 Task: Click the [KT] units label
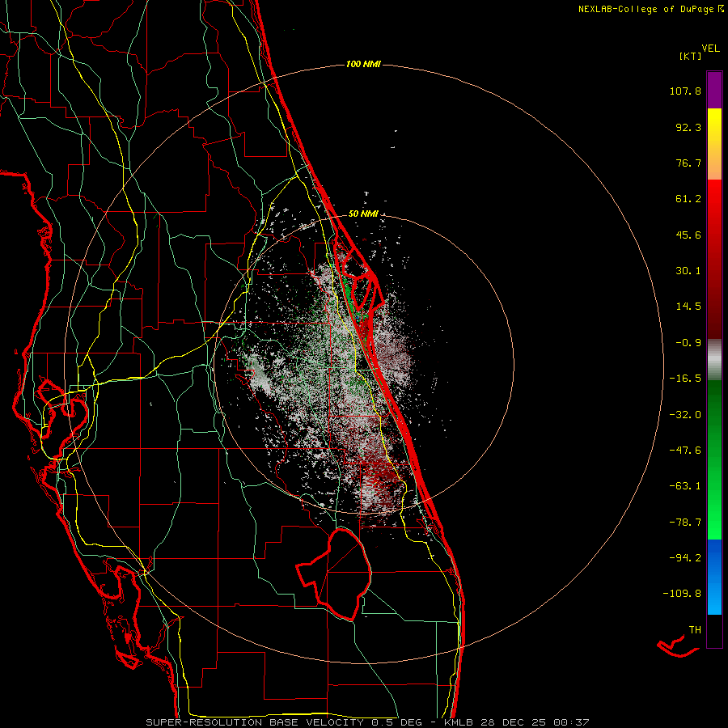(691, 56)
